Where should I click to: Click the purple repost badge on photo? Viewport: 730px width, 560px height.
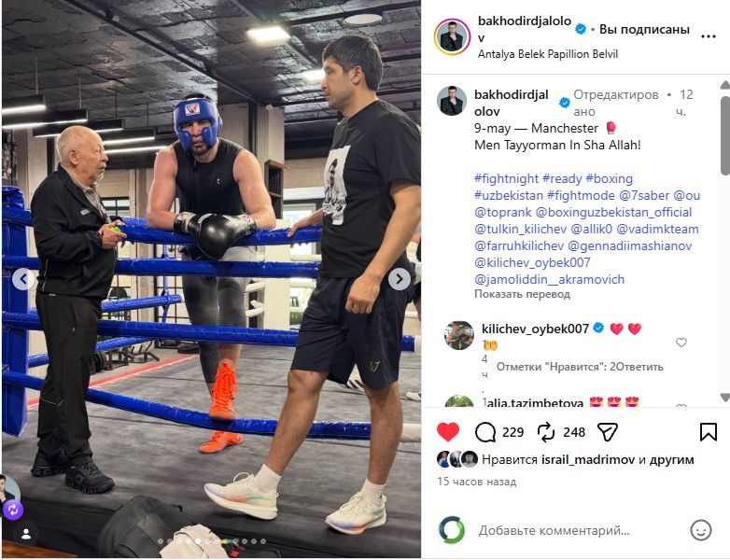pos(12,510)
